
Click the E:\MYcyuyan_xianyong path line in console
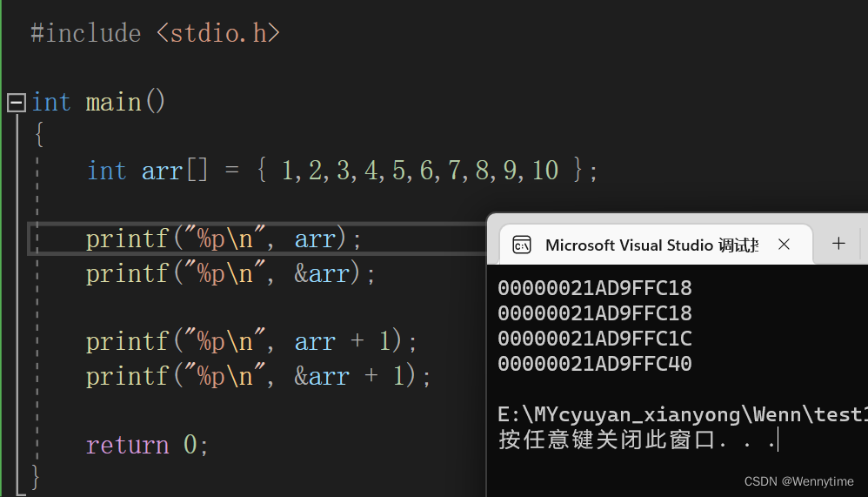pyautogui.click(x=682, y=414)
